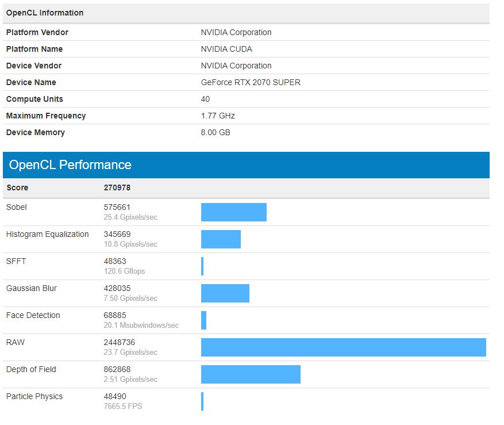Screen dimensions: 504x425
Task: Select the 8.00 GB value
Action: [x=216, y=133]
